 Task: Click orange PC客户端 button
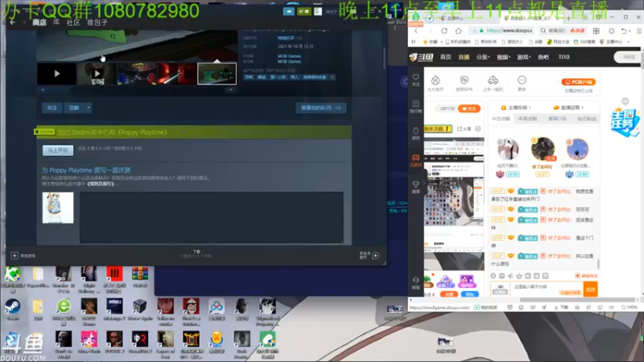pyautogui.click(x=578, y=82)
